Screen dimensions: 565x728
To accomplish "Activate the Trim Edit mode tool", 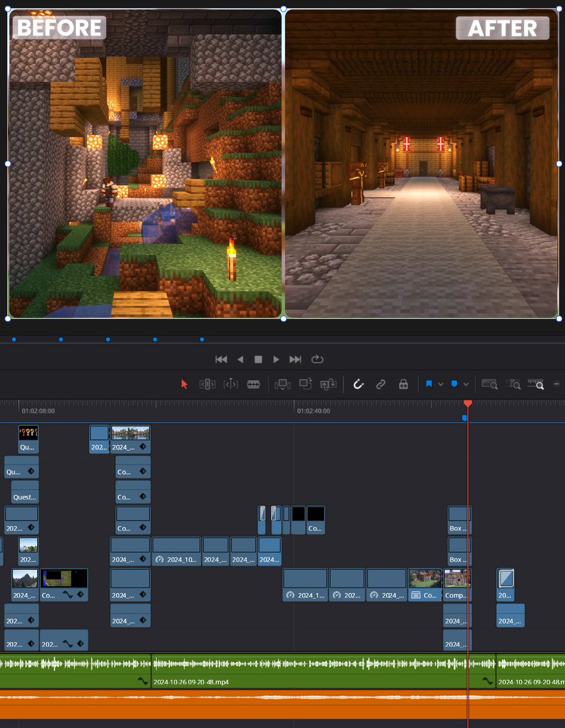I will 208,384.
